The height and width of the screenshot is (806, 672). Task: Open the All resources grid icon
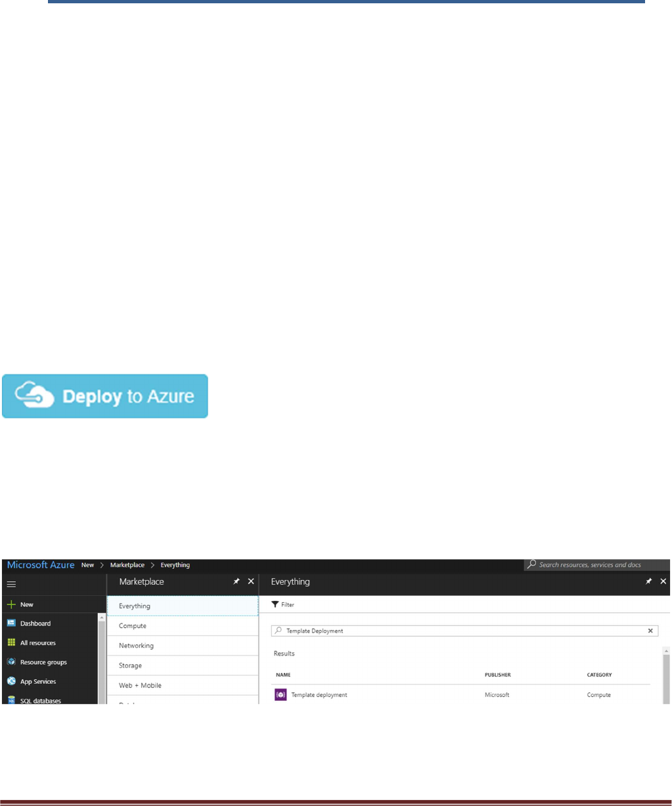coord(11,643)
